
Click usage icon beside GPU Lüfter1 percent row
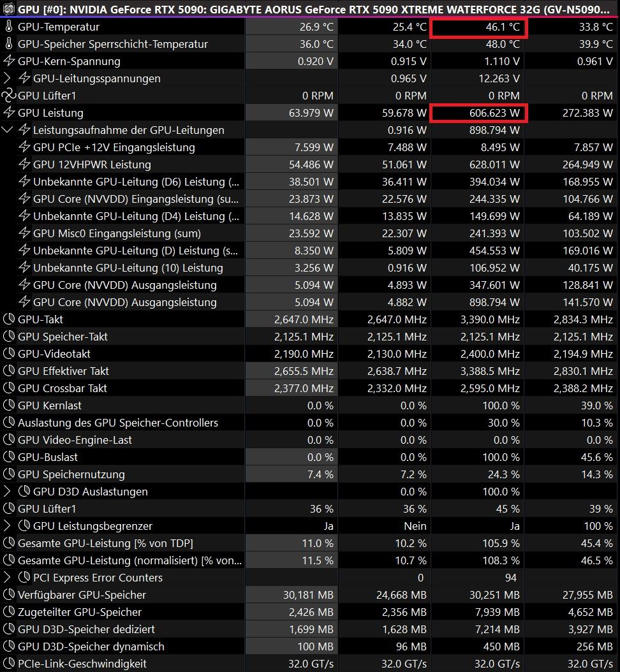[x=8, y=508]
